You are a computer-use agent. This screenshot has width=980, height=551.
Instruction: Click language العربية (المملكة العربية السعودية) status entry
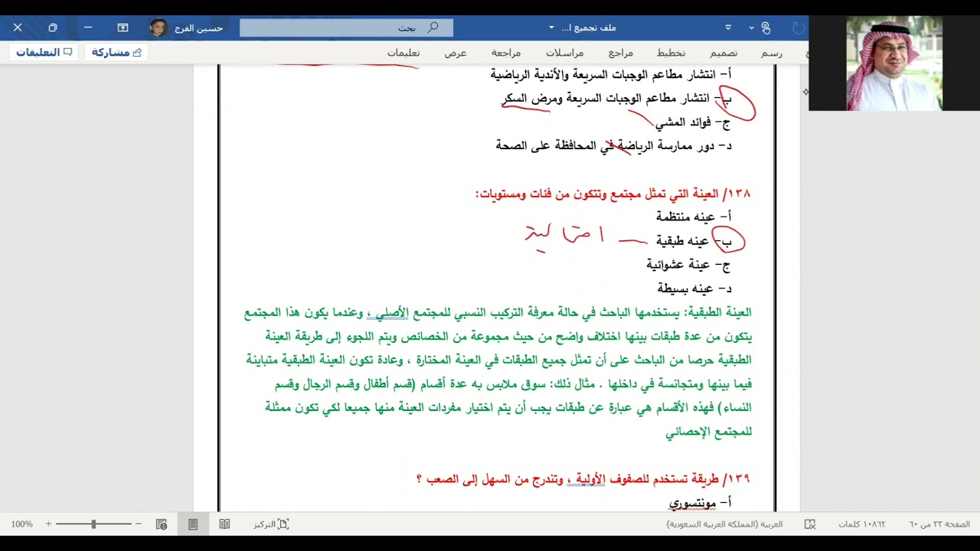coord(724,524)
